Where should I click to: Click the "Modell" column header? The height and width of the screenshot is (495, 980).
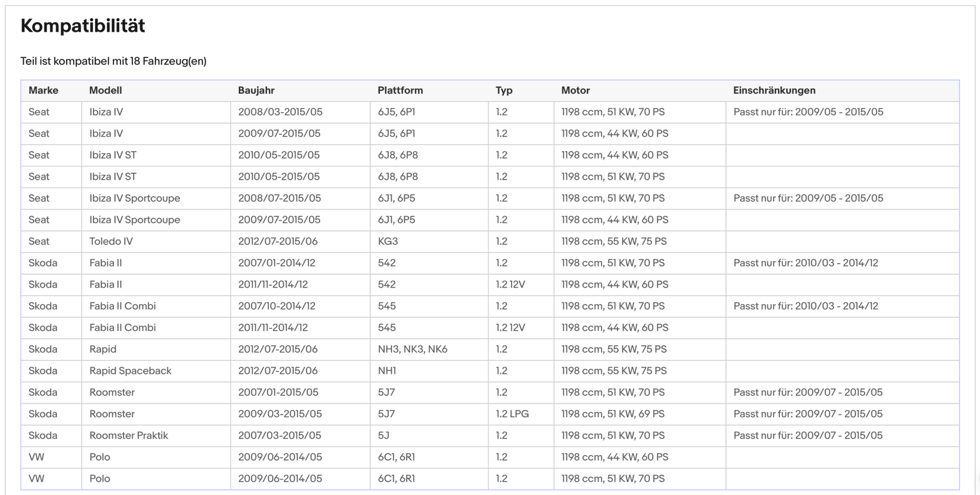[x=105, y=91]
